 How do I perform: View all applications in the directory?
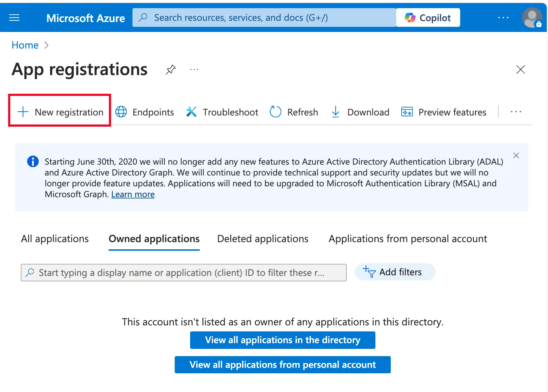[282, 340]
